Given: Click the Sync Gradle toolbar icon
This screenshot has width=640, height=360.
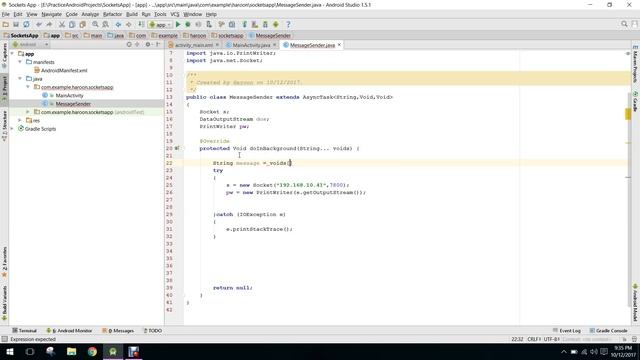Looking at the screenshot, I should click(x=244, y=24).
